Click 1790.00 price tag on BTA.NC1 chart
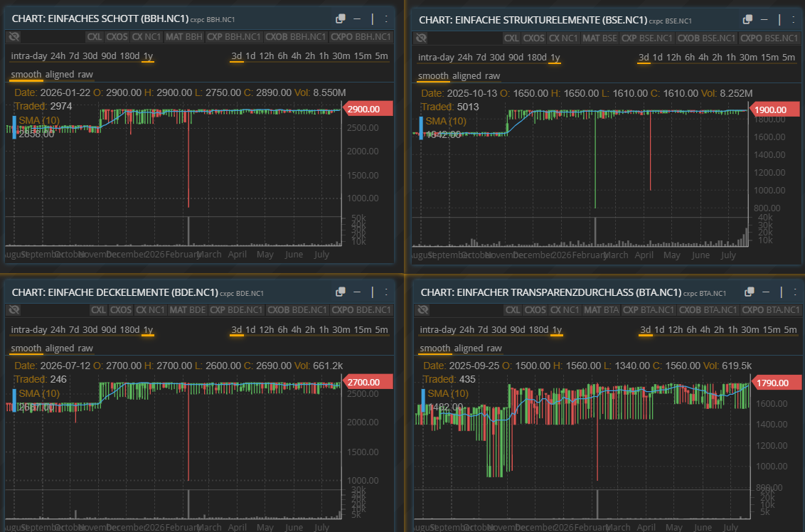 point(776,383)
